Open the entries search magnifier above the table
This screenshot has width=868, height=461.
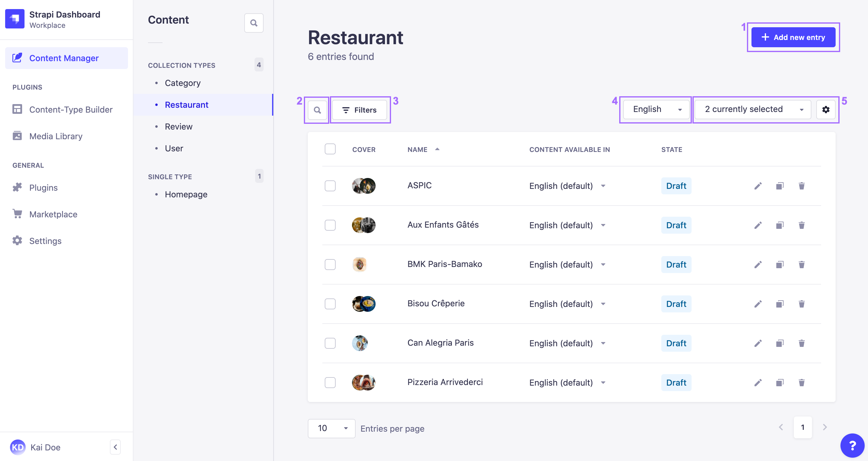point(317,110)
